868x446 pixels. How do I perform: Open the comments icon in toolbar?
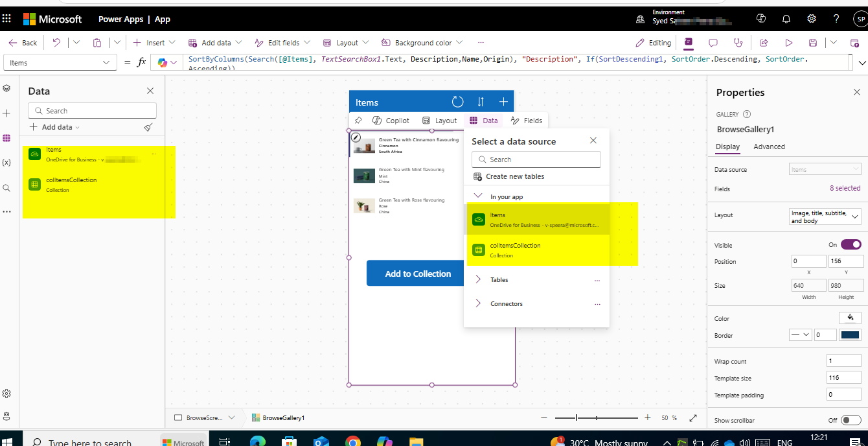713,43
